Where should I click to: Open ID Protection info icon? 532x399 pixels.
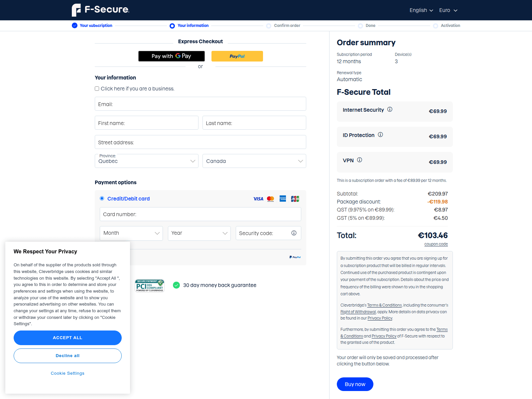click(x=380, y=135)
